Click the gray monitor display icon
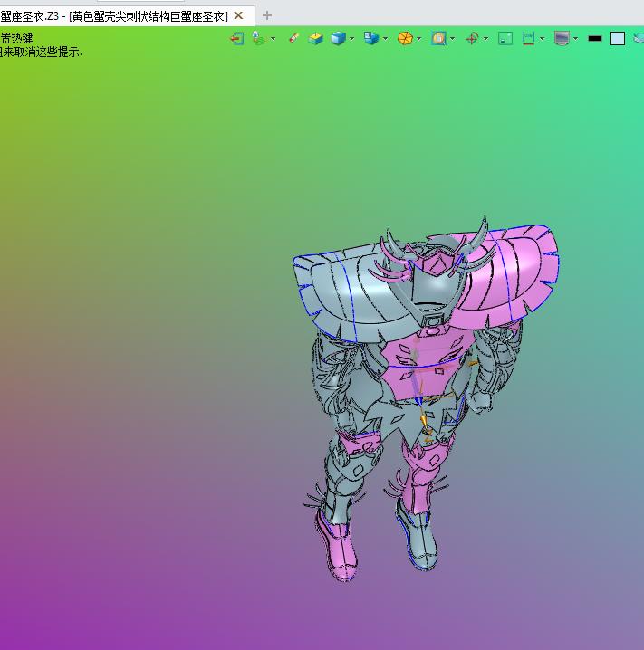The image size is (644, 650). (x=562, y=38)
